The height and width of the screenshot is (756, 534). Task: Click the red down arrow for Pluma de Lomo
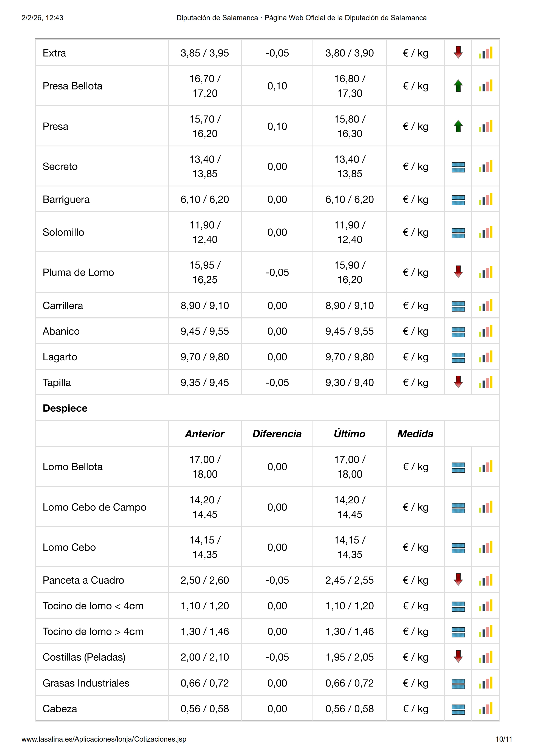pos(458,272)
